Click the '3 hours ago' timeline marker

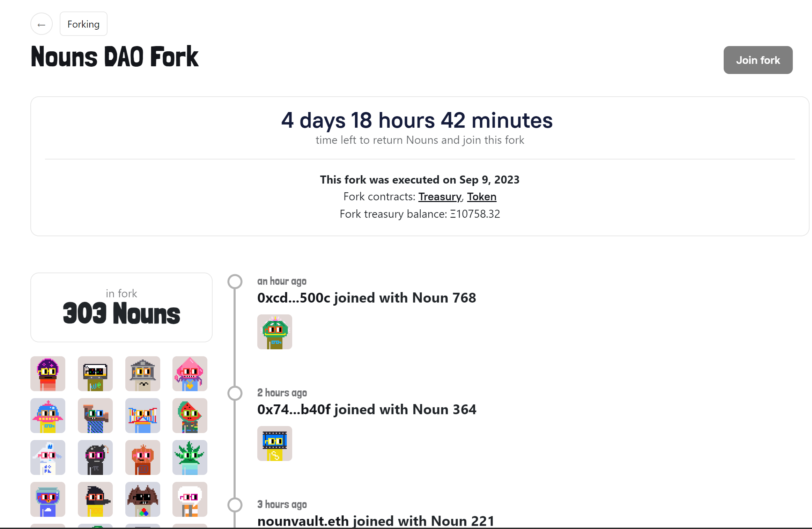235,505
